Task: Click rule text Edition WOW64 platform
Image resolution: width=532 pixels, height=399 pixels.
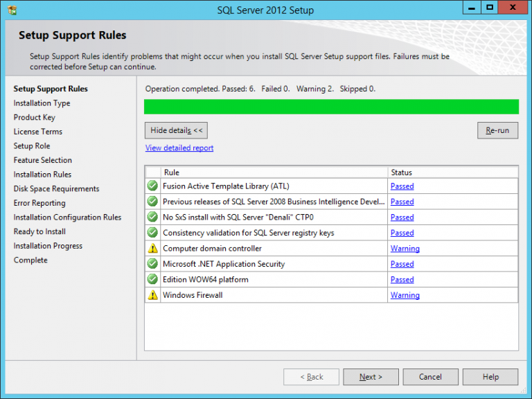Action: click(206, 280)
